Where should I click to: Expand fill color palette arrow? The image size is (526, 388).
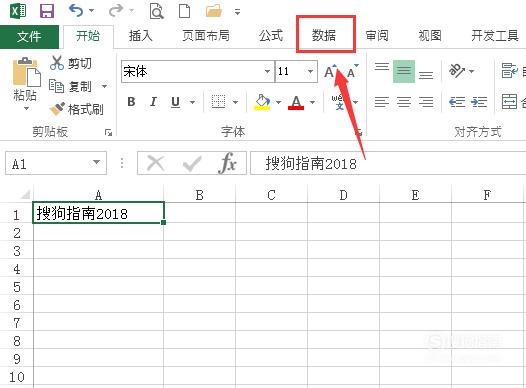[278, 102]
